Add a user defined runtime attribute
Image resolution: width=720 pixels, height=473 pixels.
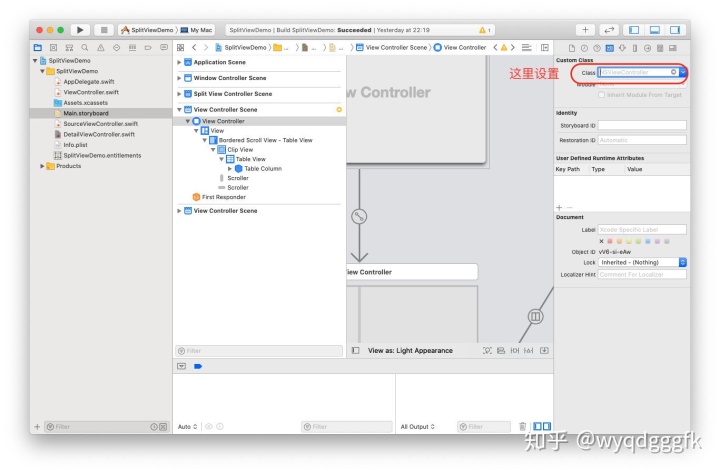[559, 208]
